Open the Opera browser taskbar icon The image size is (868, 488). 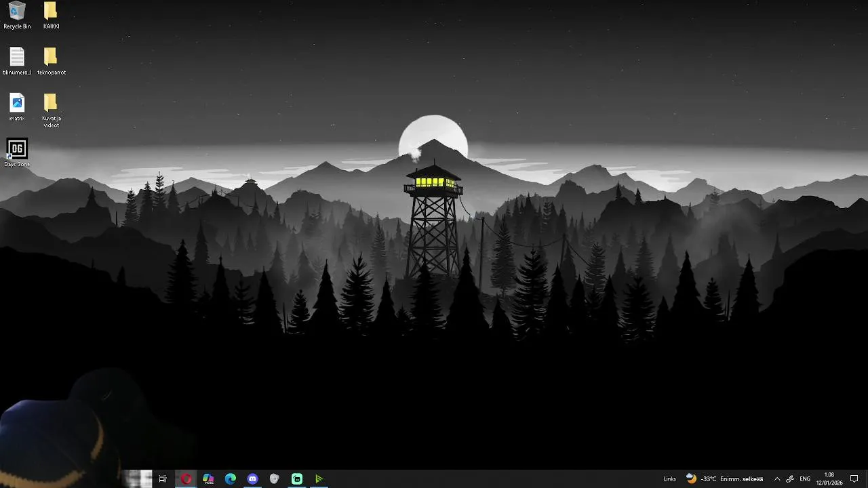click(186, 479)
